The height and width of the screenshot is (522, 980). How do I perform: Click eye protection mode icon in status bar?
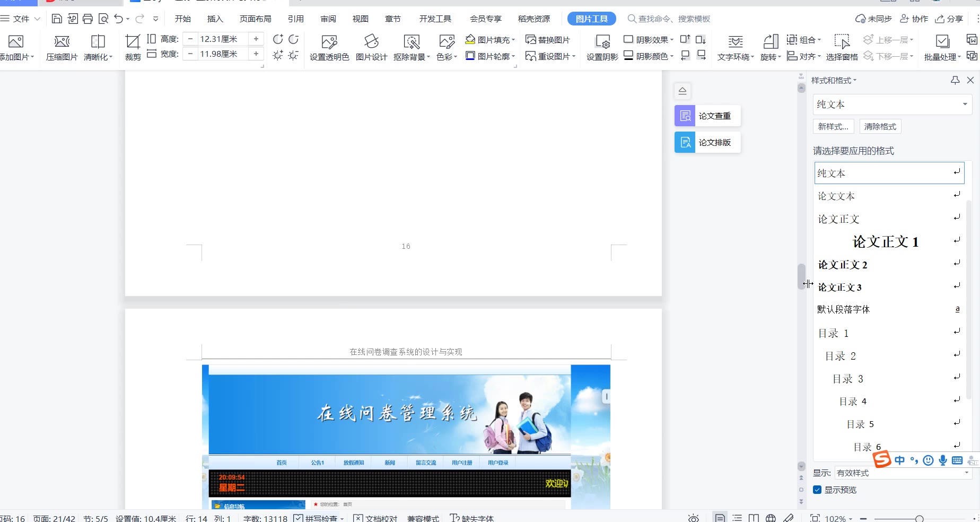click(694, 518)
